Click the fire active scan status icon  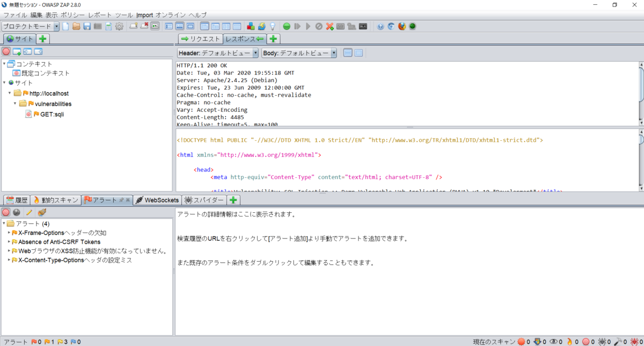569,342
